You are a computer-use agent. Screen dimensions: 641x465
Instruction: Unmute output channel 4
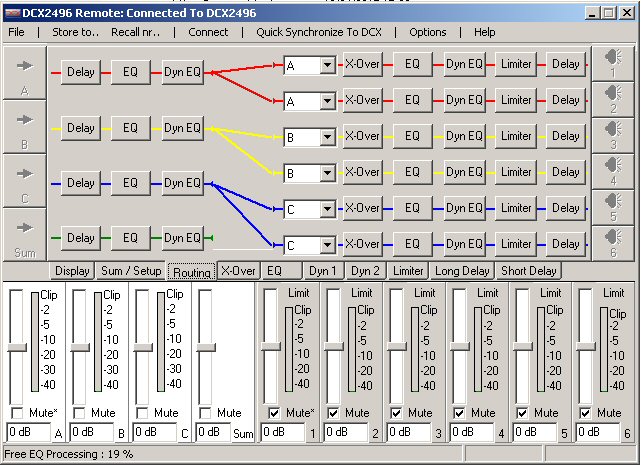459,413
